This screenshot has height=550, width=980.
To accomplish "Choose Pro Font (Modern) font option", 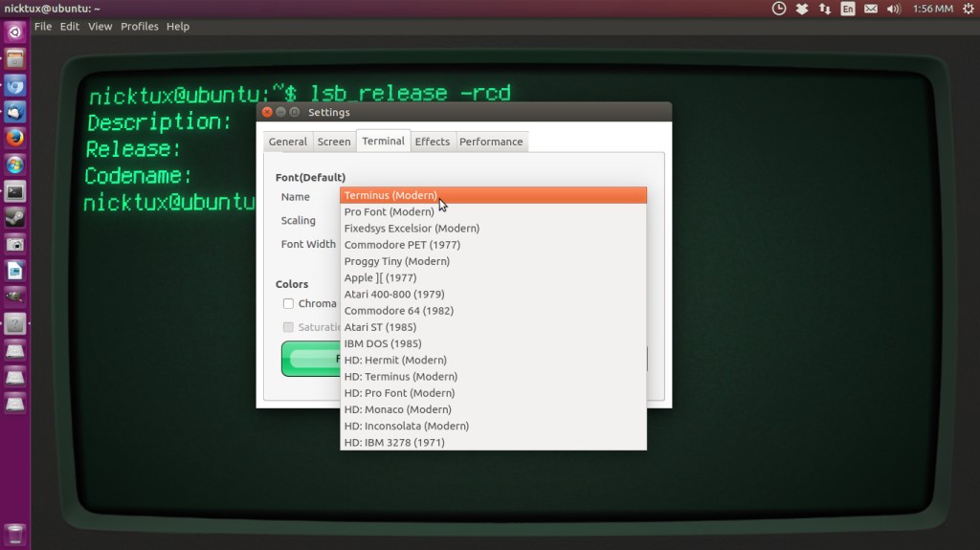I will tap(493, 211).
